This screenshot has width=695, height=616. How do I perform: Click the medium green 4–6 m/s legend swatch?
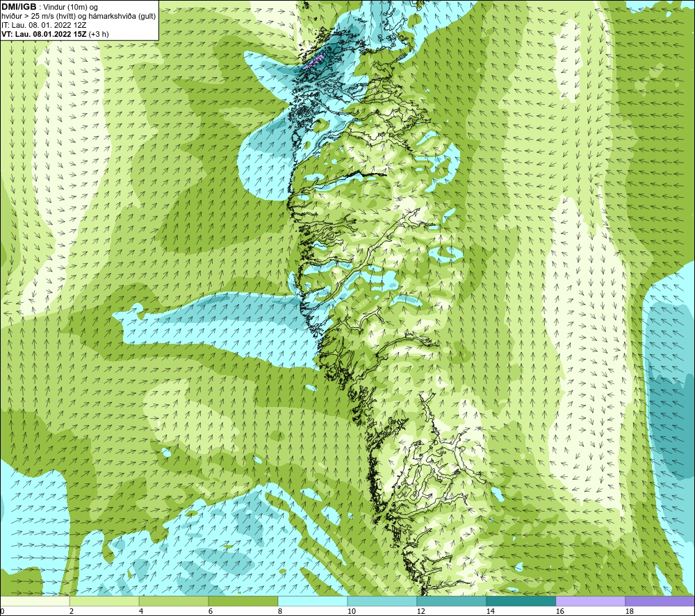[x=174, y=601]
